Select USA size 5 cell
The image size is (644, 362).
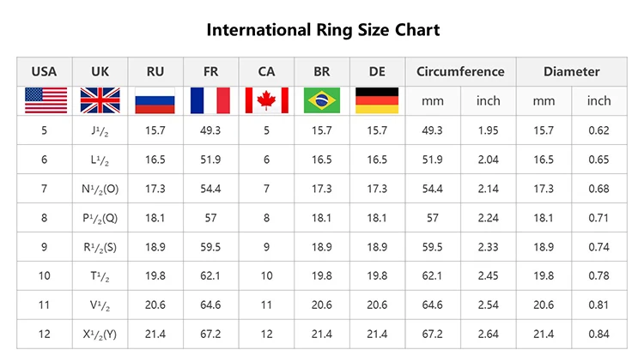(45, 130)
